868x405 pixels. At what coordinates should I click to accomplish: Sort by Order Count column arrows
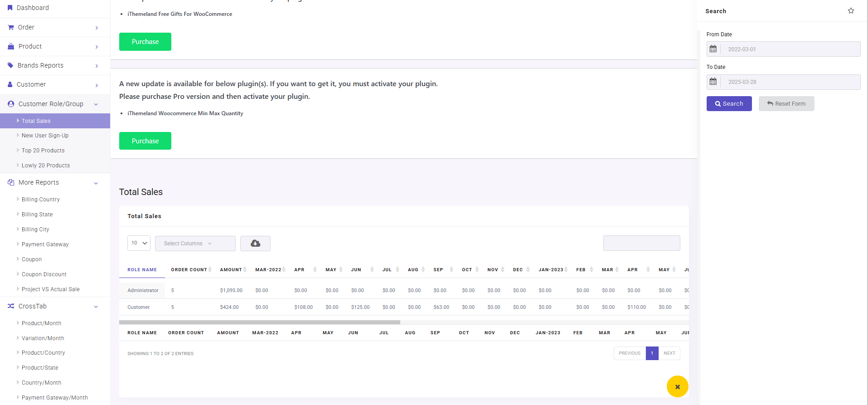[x=210, y=269]
